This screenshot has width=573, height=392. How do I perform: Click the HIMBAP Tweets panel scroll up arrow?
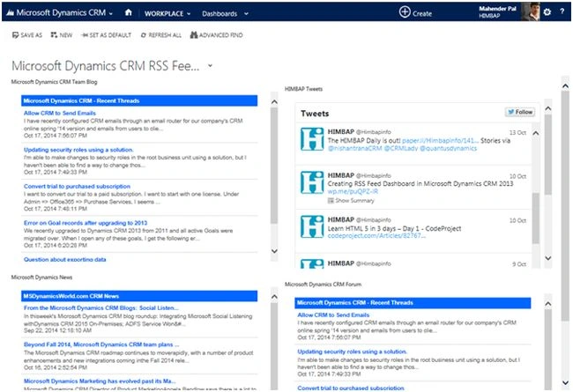tap(547, 108)
